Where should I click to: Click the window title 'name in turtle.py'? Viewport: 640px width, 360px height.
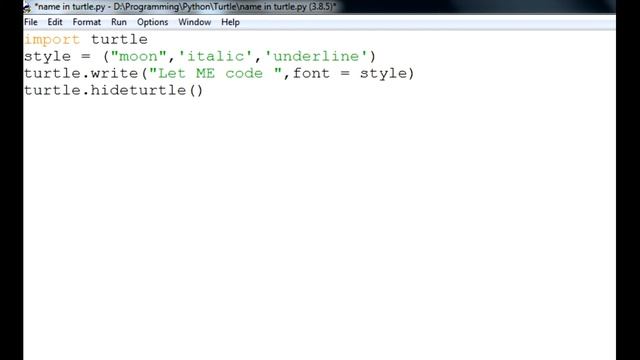coord(69,7)
